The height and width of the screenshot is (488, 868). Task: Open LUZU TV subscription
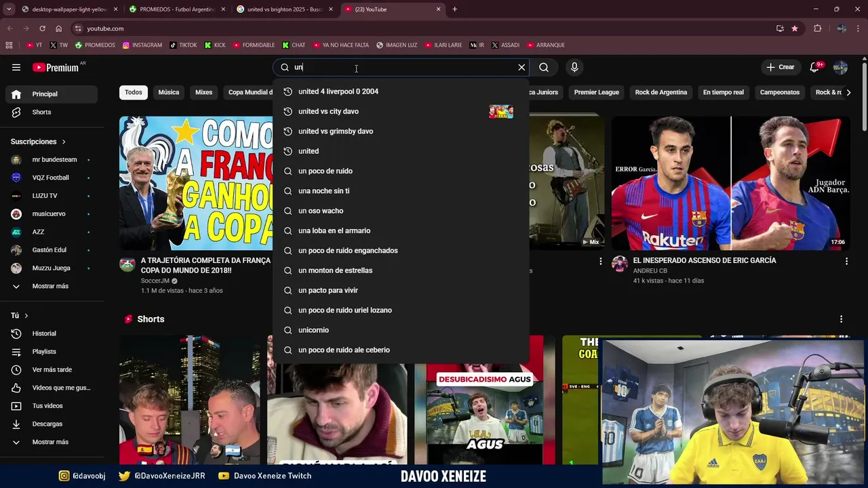click(52, 196)
